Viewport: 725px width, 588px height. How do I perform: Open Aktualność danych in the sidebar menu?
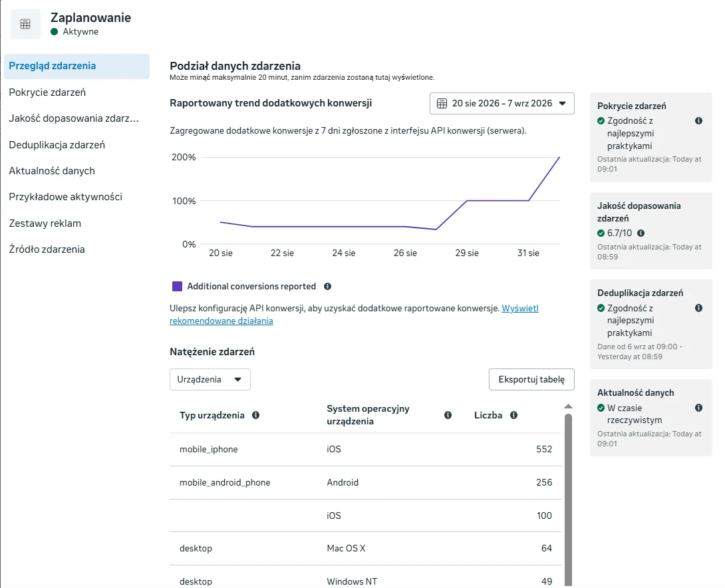click(52, 171)
